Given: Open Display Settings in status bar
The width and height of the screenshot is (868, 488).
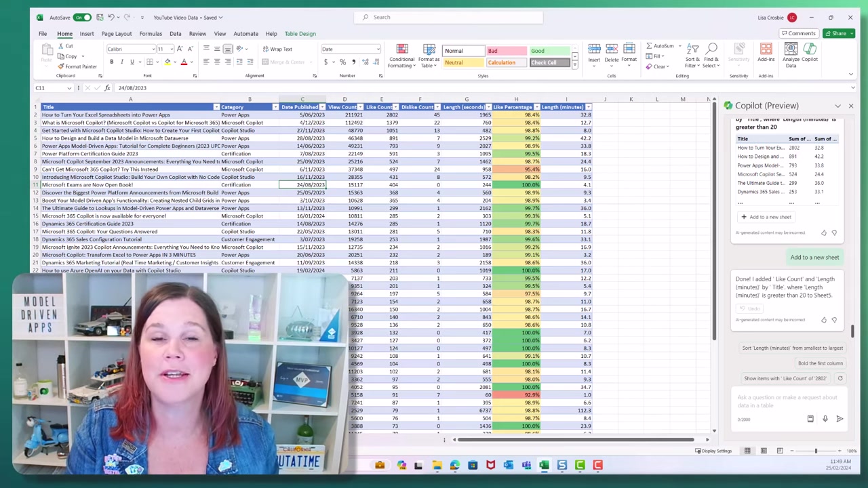Looking at the screenshot, I should click(713, 451).
